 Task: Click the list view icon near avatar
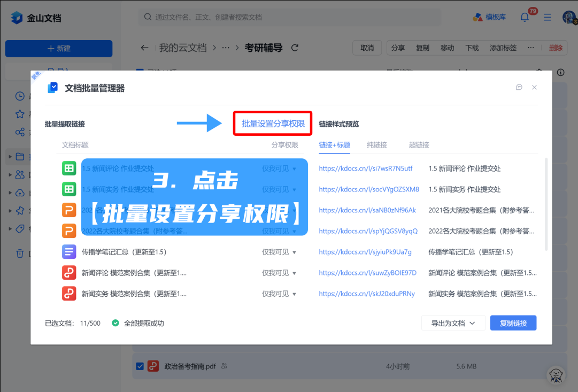click(x=547, y=17)
